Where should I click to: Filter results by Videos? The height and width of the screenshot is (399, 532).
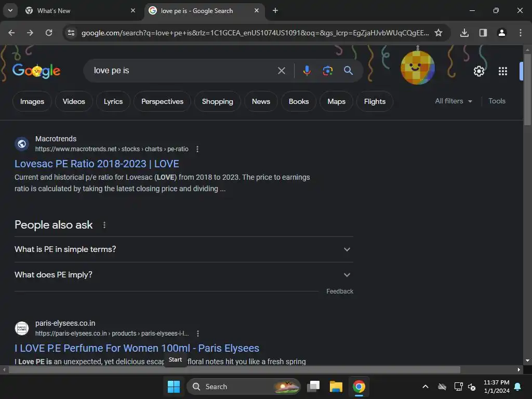click(74, 101)
